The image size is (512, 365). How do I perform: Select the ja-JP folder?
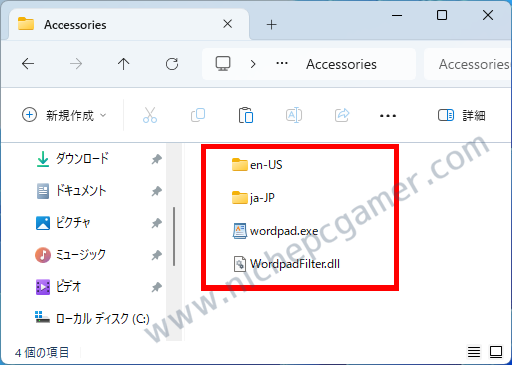(x=253, y=198)
